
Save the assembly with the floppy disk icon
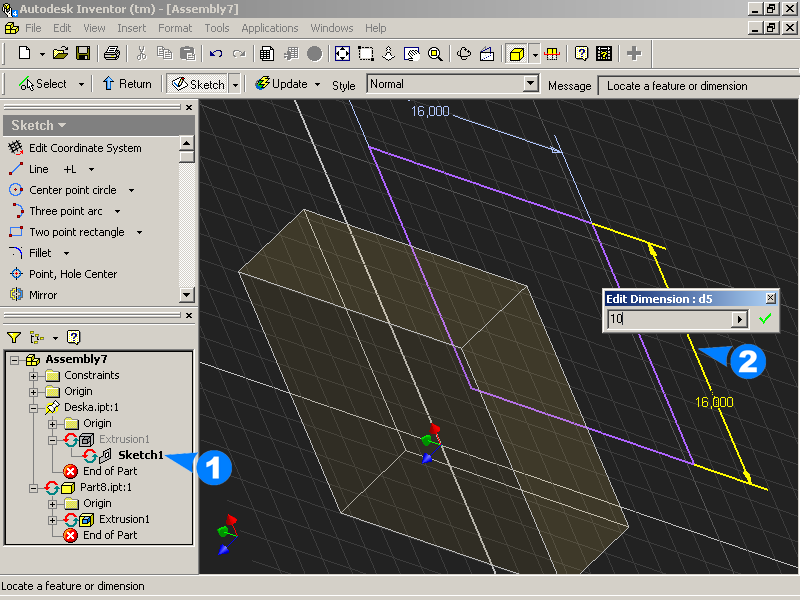83,53
